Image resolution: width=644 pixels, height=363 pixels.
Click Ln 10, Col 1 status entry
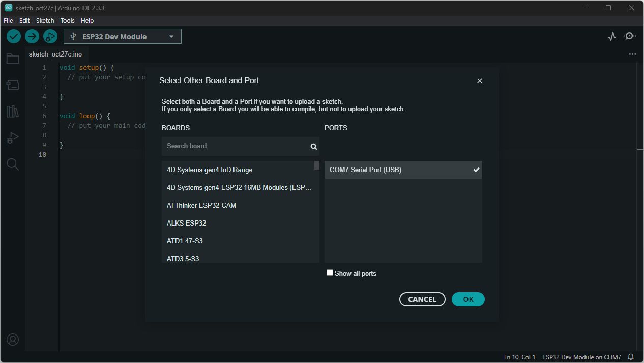pyautogui.click(x=519, y=357)
